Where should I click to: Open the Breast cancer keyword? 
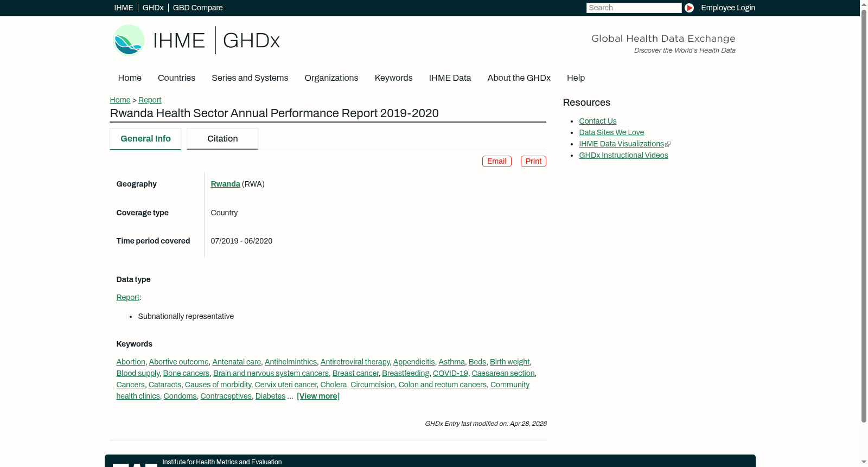click(355, 373)
